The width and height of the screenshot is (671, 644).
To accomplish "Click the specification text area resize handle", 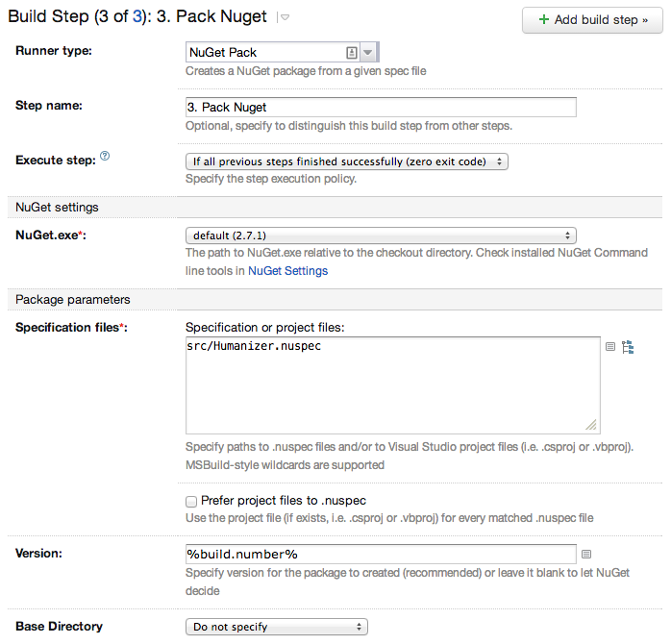I will coord(591,425).
